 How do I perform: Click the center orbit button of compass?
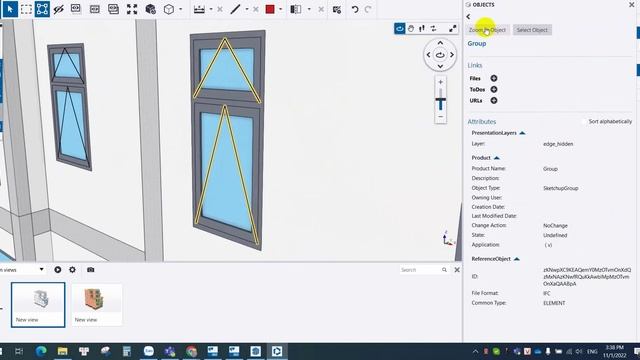click(x=440, y=55)
